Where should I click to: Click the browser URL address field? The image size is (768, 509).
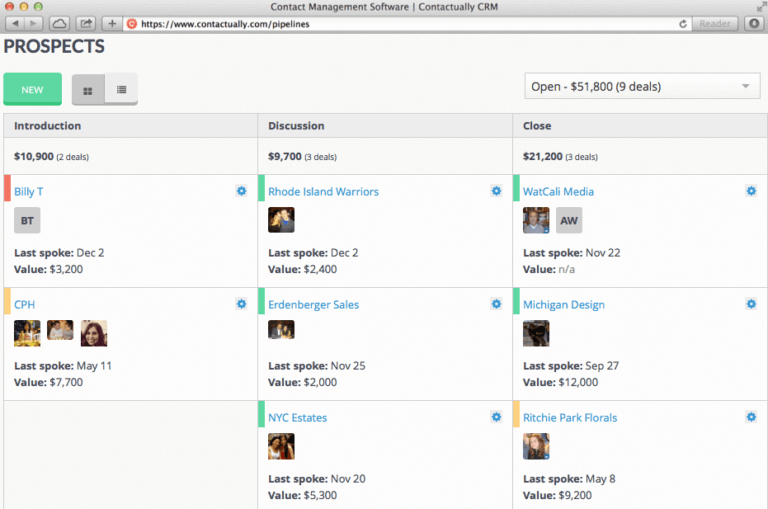point(400,23)
